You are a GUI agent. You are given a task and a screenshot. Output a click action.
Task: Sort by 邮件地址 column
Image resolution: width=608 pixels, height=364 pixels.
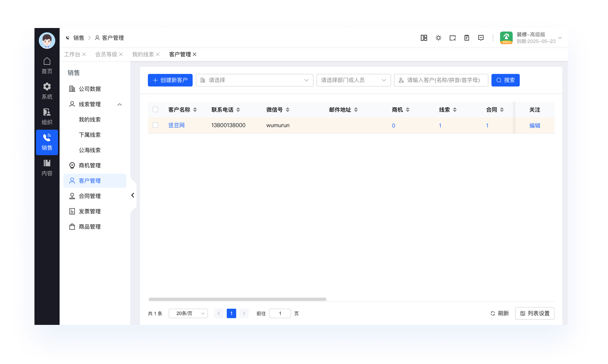356,110
